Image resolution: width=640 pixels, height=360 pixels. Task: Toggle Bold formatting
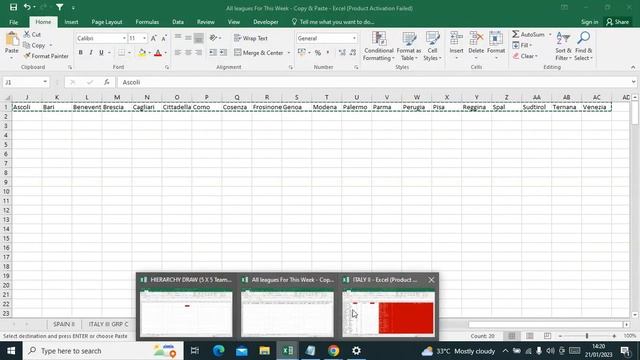pyautogui.click(x=80, y=53)
